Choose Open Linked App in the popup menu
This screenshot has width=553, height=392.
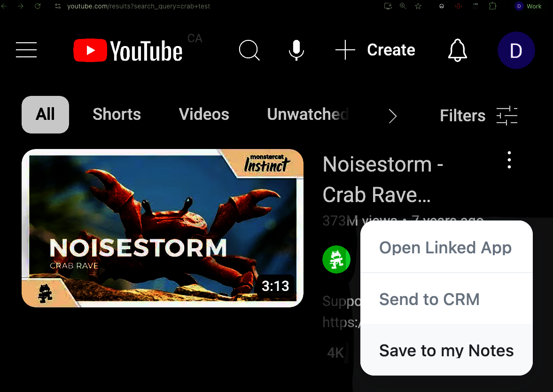click(x=446, y=247)
